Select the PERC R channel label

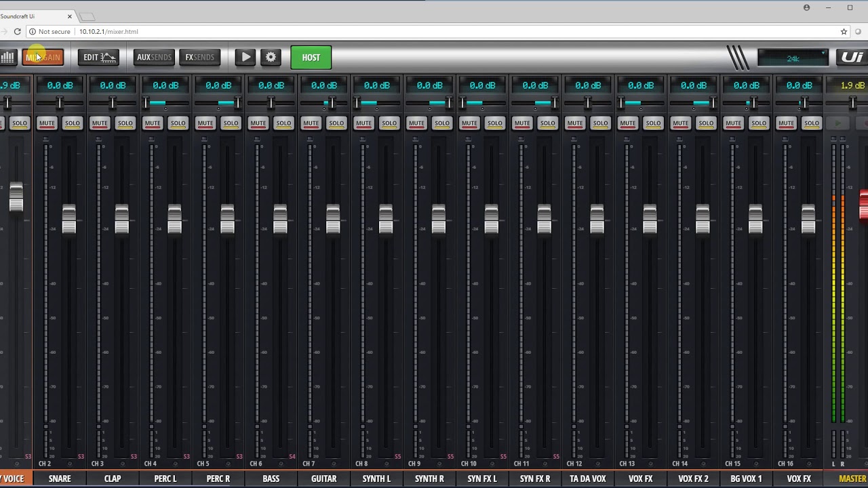218,479
